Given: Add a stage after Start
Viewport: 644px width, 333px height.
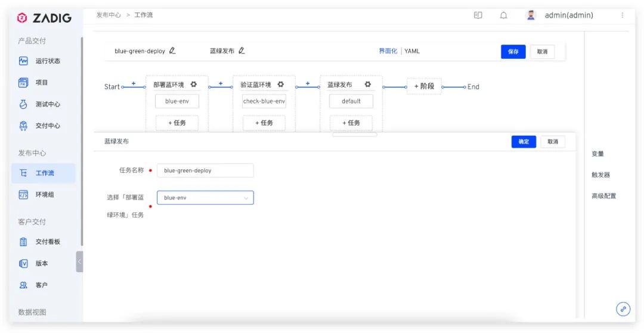Looking at the screenshot, I should (x=134, y=83).
